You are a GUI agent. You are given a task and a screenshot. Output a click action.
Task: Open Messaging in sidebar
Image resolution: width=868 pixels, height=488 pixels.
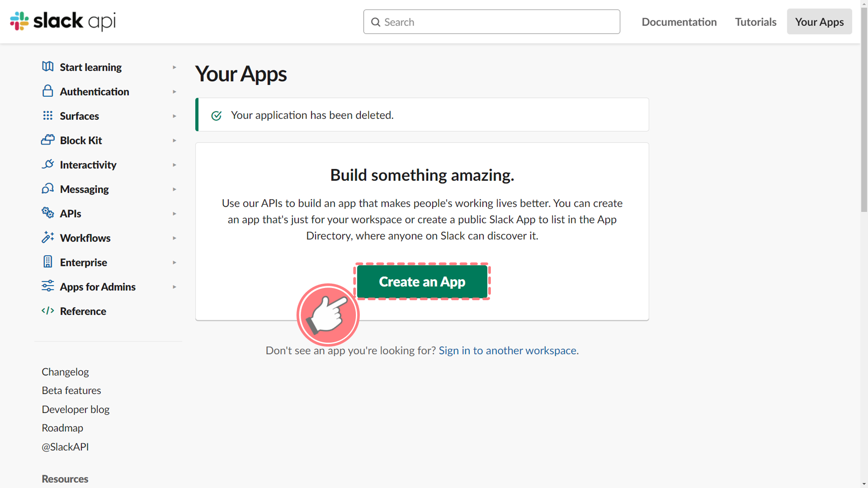tap(84, 189)
